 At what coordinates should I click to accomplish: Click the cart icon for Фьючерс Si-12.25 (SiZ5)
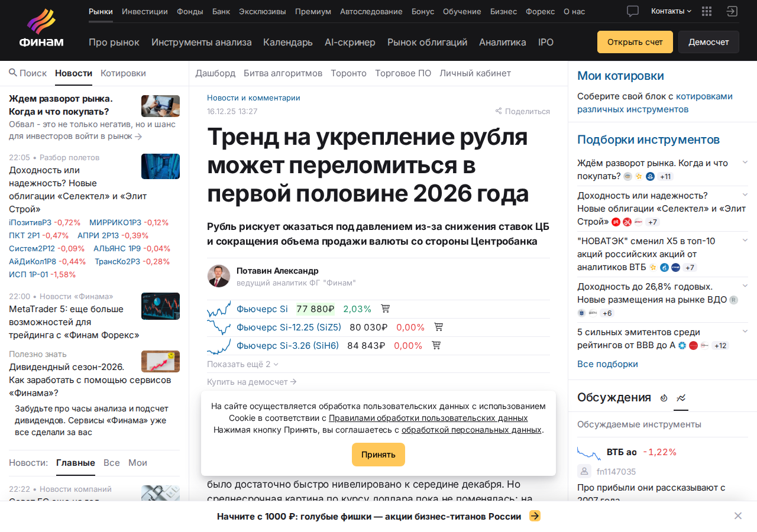coord(439,327)
